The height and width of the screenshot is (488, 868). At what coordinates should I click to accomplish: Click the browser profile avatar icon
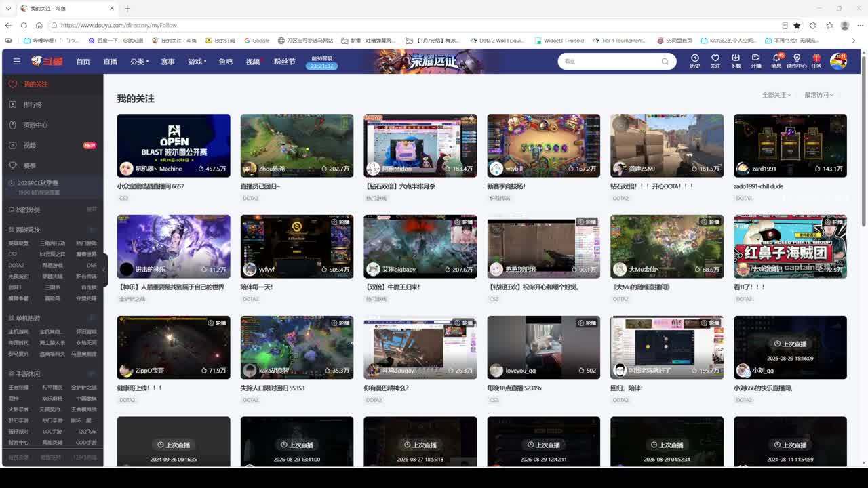(845, 25)
